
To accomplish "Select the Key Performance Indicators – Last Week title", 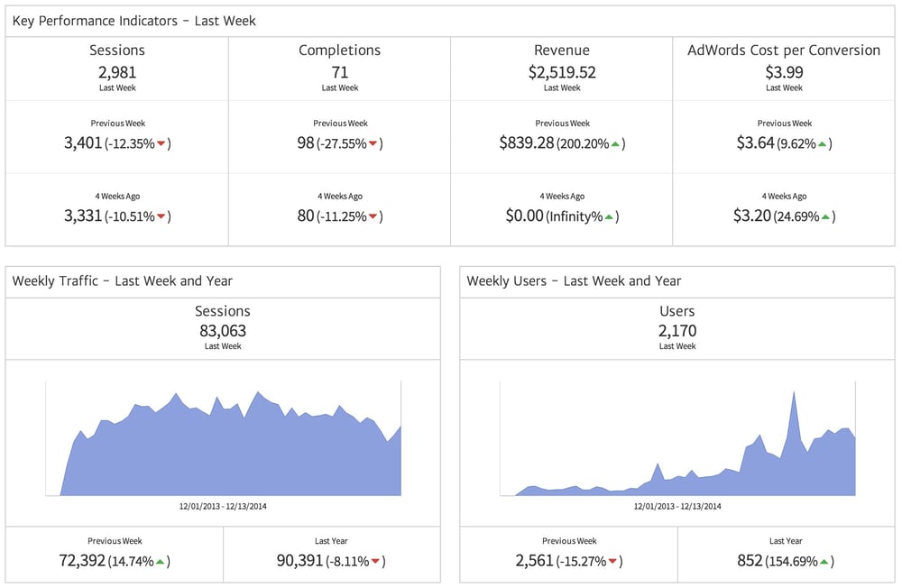I will click(x=134, y=22).
